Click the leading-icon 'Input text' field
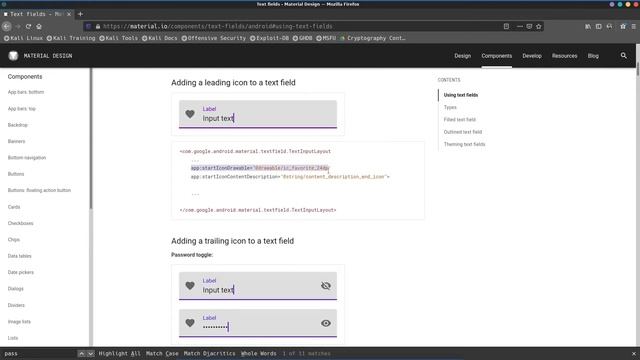Viewport: 640px width, 360px height. point(258,114)
